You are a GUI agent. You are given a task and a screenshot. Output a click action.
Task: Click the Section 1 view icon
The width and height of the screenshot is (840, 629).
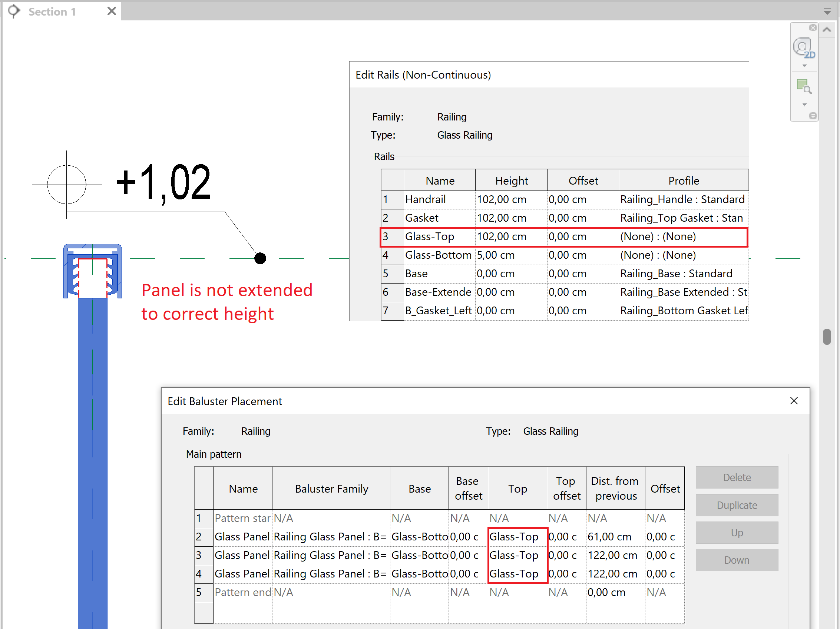(14, 11)
